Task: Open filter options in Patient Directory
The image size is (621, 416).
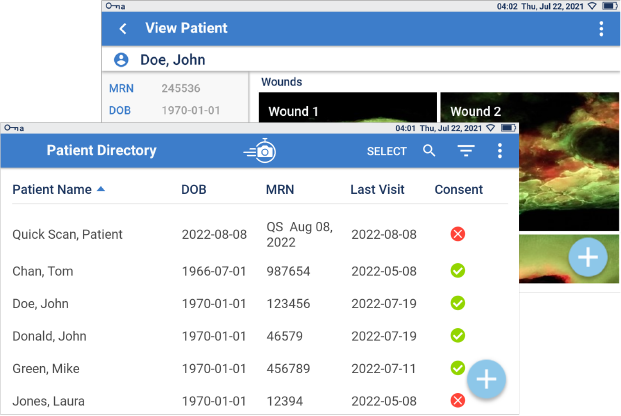Action: [x=466, y=151]
